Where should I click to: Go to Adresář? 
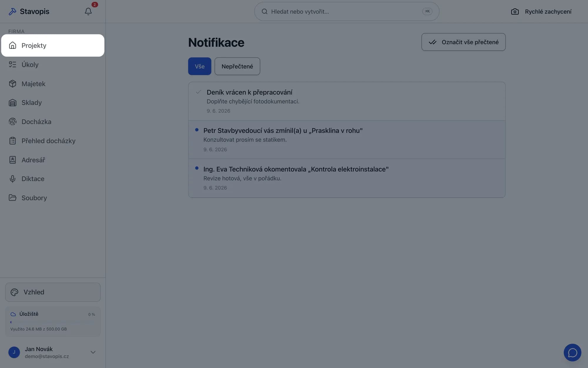point(53,160)
